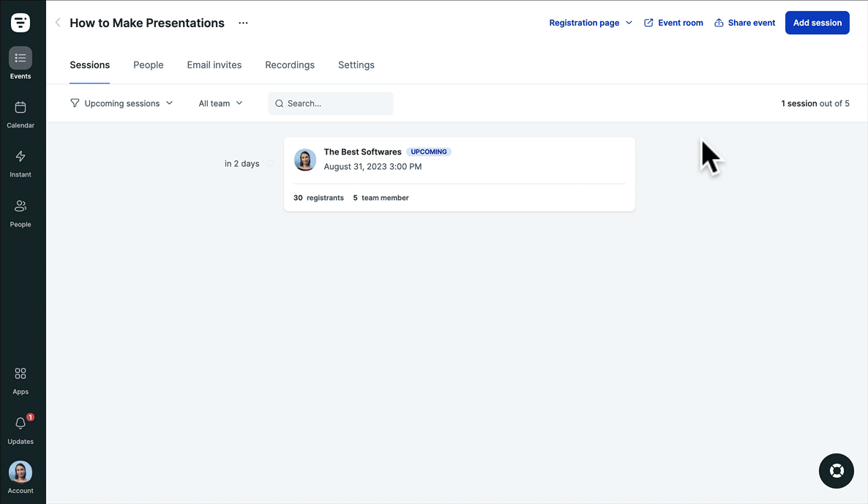Click the help lifebuoy button
The width and height of the screenshot is (868, 504).
coord(836,471)
